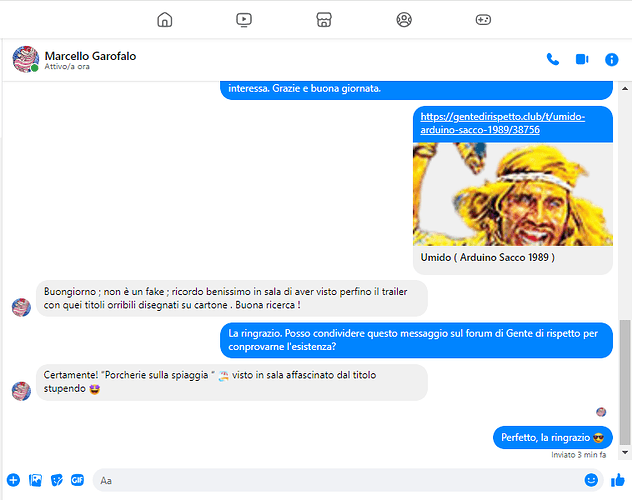
Task: Start a video call with Marcello Garofalo
Action: 582,60
